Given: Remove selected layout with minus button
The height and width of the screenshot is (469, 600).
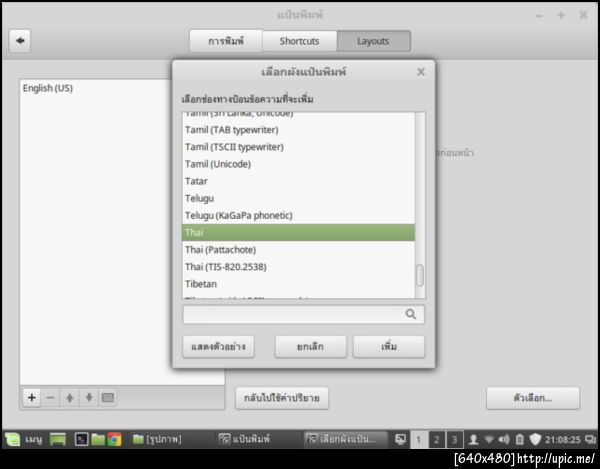Looking at the screenshot, I should pos(51,397).
